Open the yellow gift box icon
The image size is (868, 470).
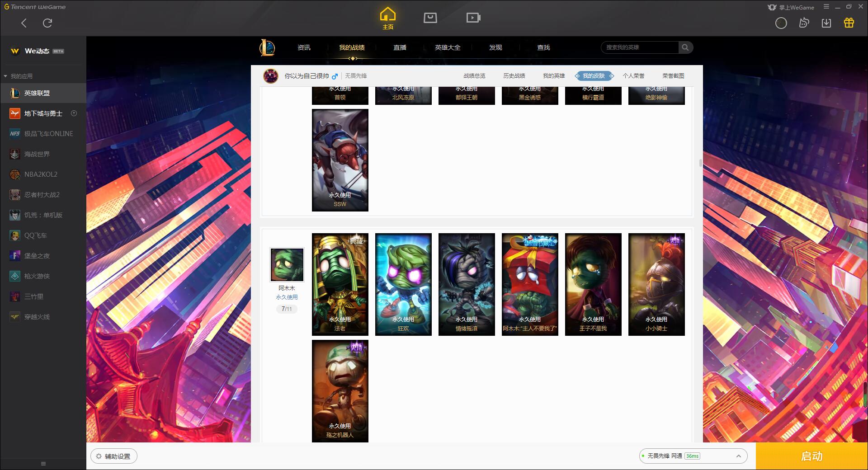pyautogui.click(x=849, y=23)
